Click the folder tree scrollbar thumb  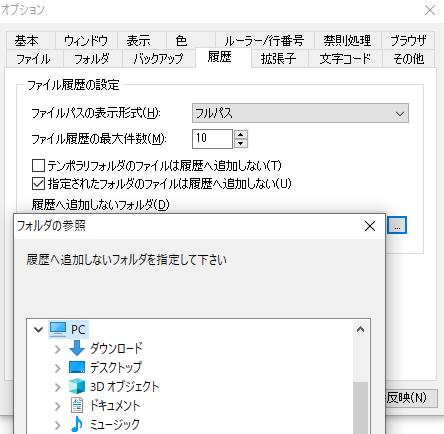360,408
